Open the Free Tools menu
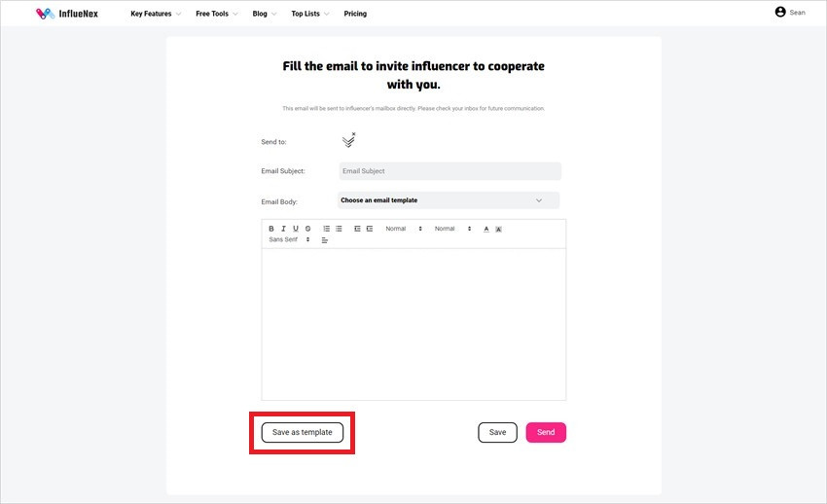This screenshot has height=504, width=827. (x=217, y=14)
